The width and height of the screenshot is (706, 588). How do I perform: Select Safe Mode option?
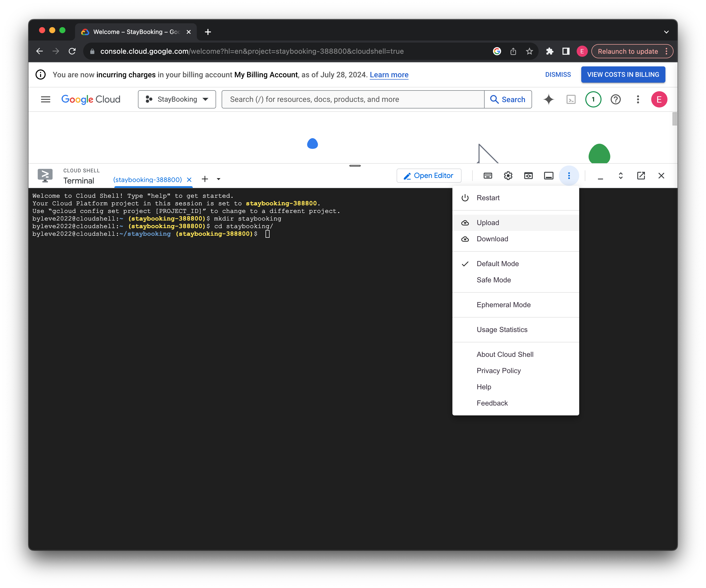coord(494,280)
